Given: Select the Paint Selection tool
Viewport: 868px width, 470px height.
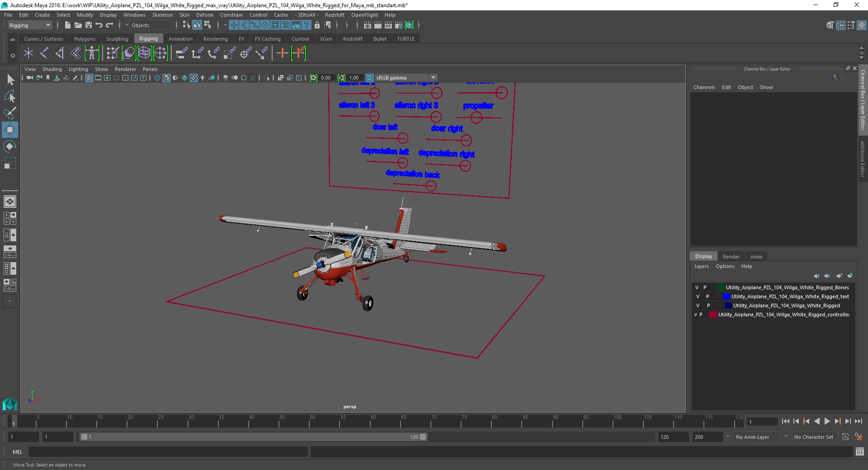Looking at the screenshot, I should 10,113.
